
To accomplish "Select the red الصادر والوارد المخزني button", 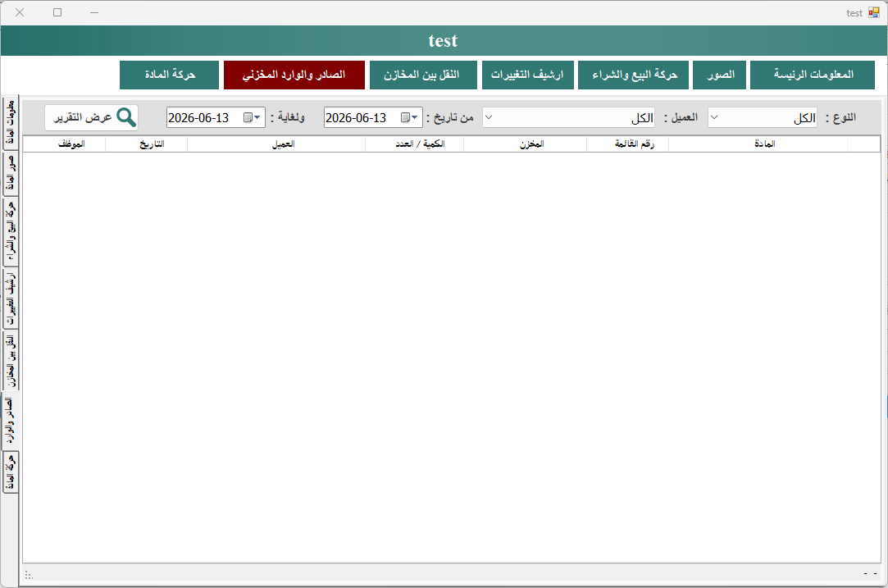I will [294, 75].
